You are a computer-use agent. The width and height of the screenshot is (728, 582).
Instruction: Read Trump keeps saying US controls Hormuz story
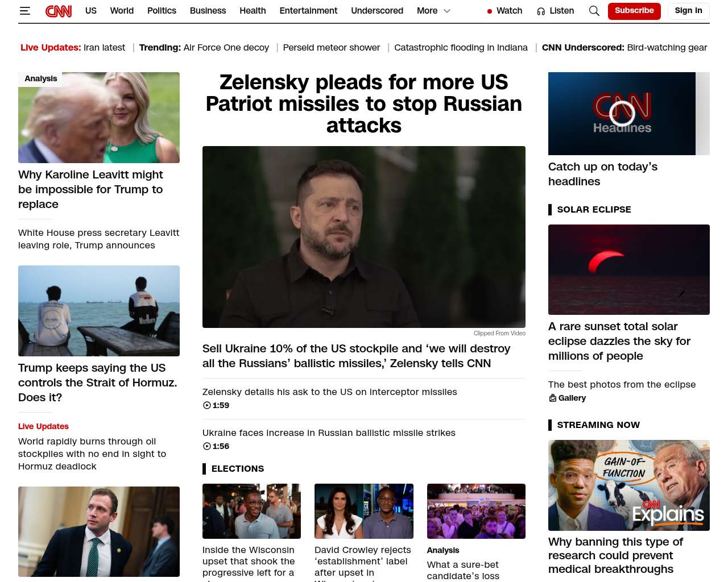[x=98, y=383]
